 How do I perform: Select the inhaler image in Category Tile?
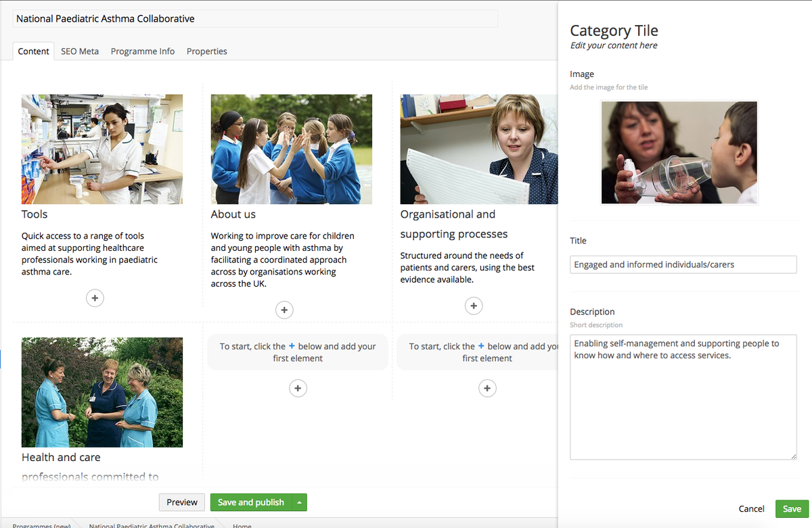tap(679, 152)
